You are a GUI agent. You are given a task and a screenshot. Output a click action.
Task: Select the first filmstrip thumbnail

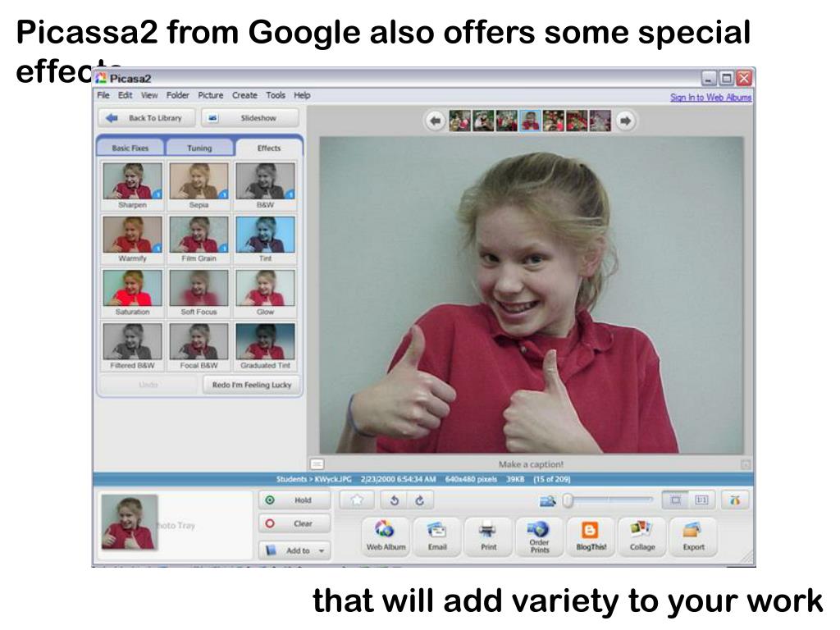pos(459,121)
